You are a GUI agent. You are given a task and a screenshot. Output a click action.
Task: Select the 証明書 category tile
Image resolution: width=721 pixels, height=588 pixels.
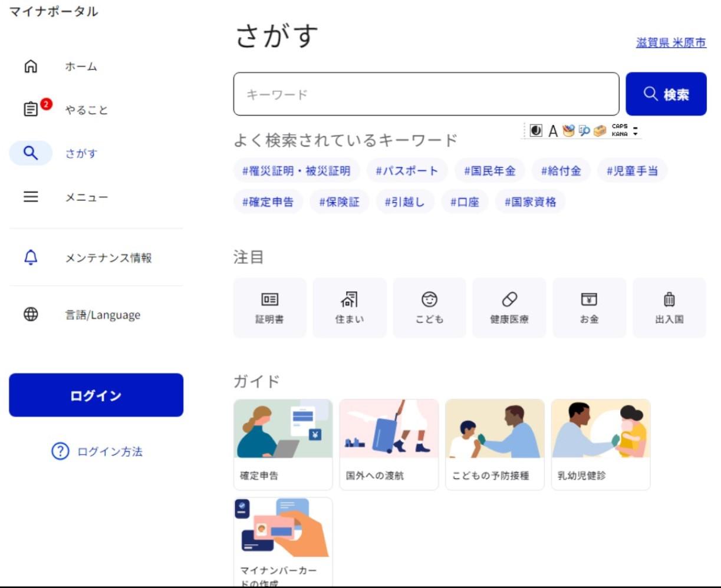(269, 308)
